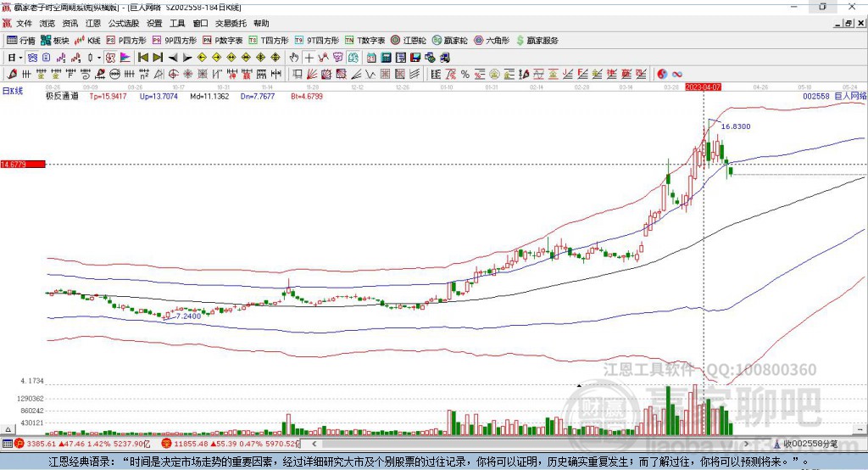Screen dimensions: 868x470
Task: Expand the candlestick style dropdown arrow
Action: 99,58
